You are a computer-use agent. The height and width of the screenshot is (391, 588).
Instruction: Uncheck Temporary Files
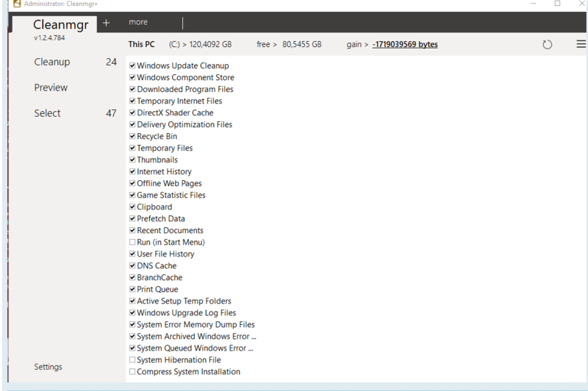tap(132, 148)
